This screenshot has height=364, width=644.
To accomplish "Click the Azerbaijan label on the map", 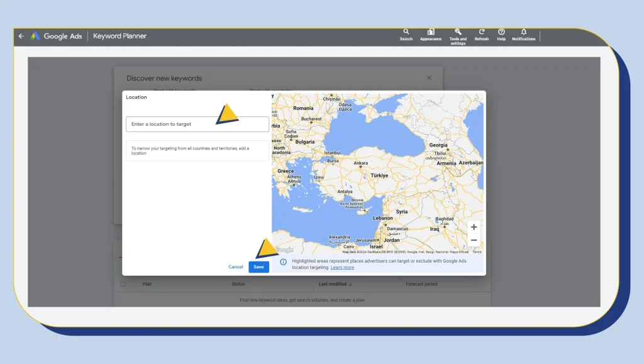I will (470, 163).
